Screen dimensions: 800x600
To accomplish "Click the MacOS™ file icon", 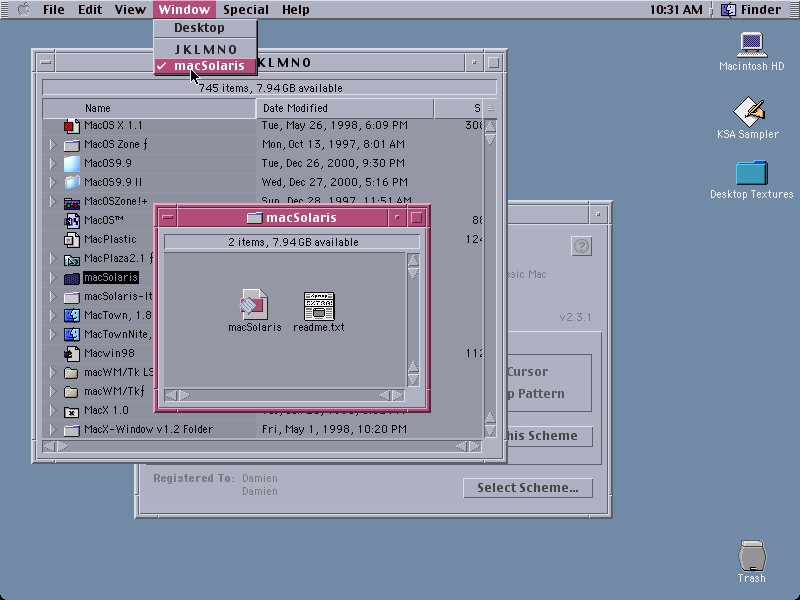I will pos(71,220).
